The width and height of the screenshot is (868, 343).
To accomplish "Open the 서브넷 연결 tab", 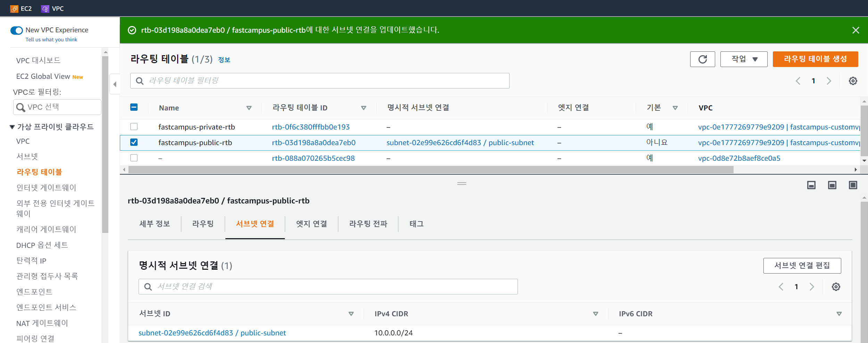I will pyautogui.click(x=255, y=224).
